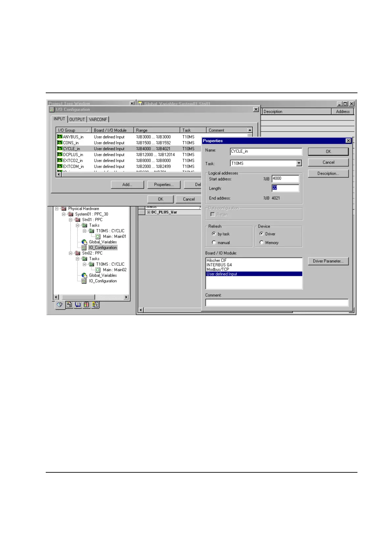
Task: Click the Comment text field
Action: tap(277, 303)
